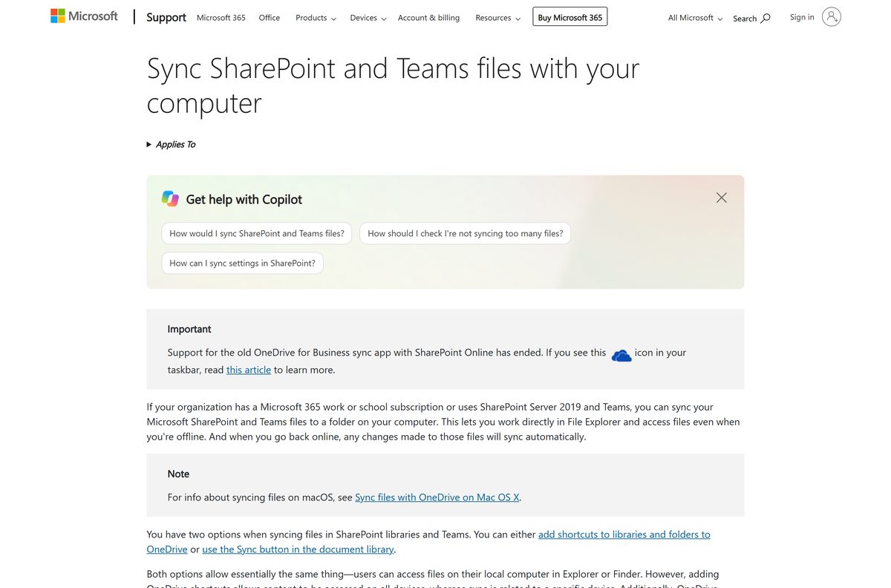Viewport: 891px width, 588px height.
Task: Open Microsoft 365 menu item
Action: 221,18
